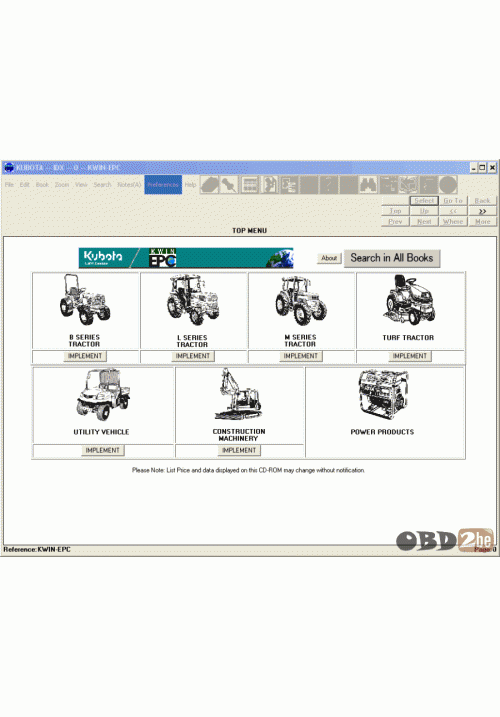500x717 pixels.
Task: Click the UTILITY VEHICLE label
Action: point(101,432)
